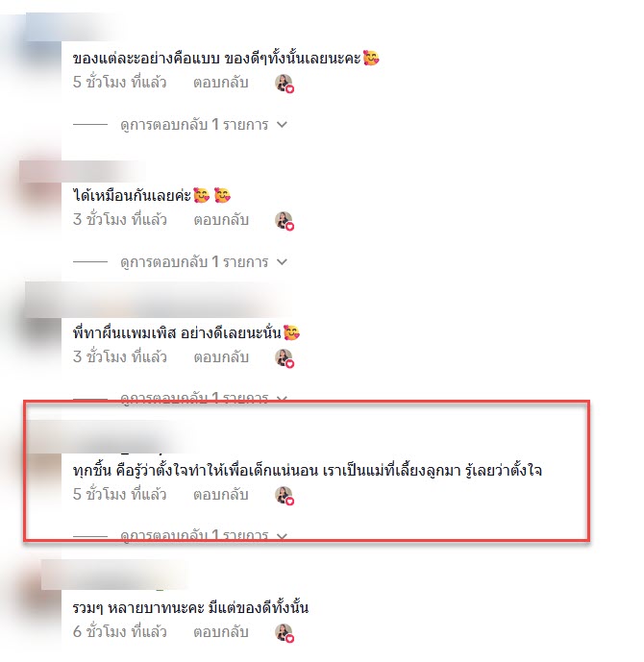Open blurred profile picture beside 'ของแต่ละอย่างคือแบบ' comment
The width and height of the screenshot is (644, 662).
point(40,53)
